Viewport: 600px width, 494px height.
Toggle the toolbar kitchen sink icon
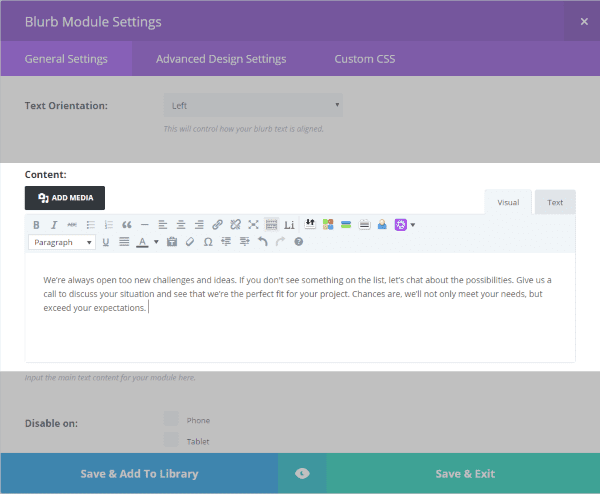click(271, 225)
